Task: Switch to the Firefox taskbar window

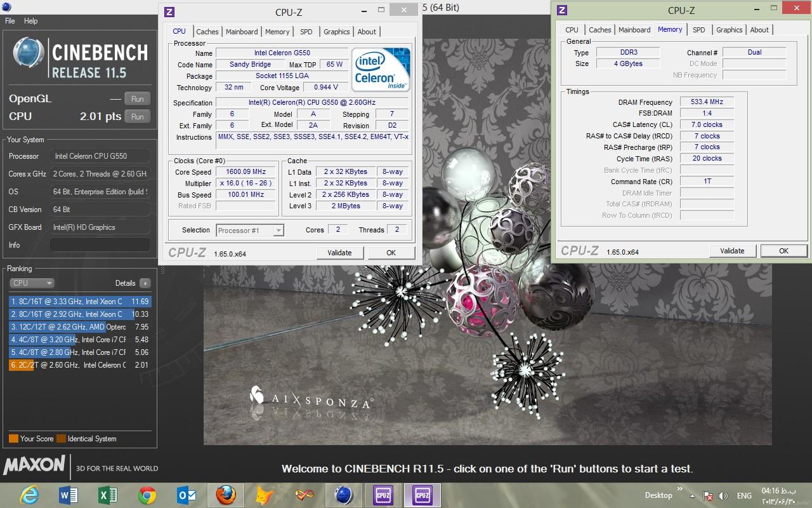Action: coord(226,495)
